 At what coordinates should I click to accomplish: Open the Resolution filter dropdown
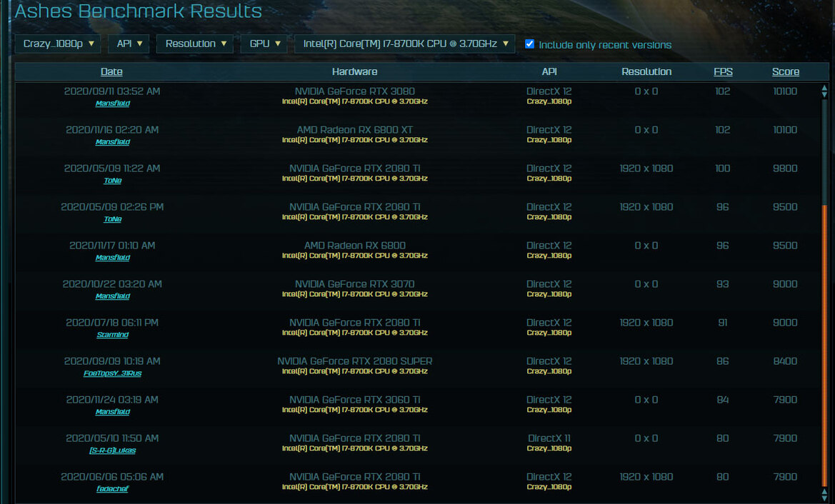click(195, 44)
